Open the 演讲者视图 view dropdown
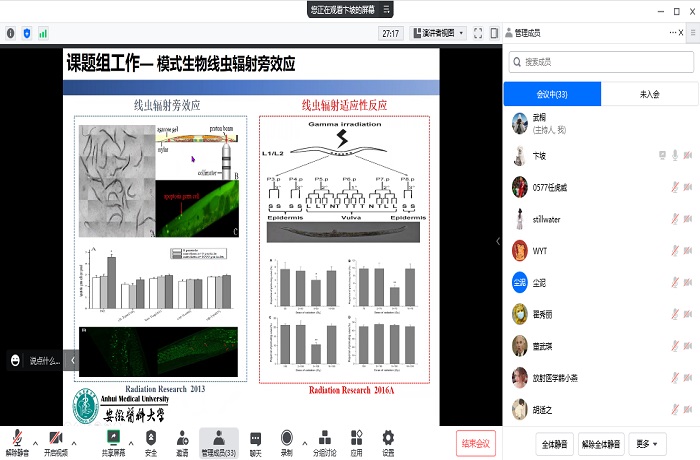The width and height of the screenshot is (700, 460). coord(436,33)
